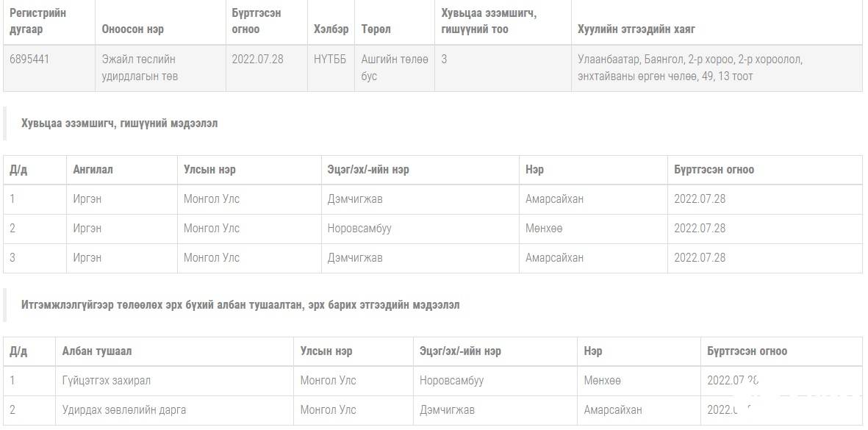Select the Албан тушаал column header
868x430 pixels.
pyautogui.click(x=97, y=351)
